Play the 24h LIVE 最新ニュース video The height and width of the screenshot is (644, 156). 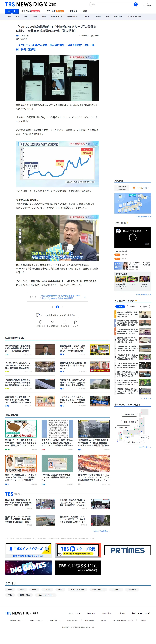[133, 237]
